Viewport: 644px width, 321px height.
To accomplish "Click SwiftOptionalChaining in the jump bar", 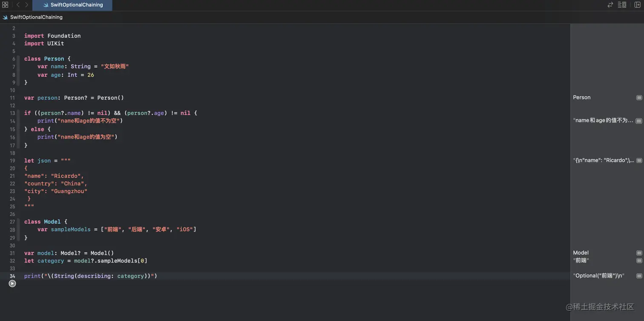I will pos(36,17).
